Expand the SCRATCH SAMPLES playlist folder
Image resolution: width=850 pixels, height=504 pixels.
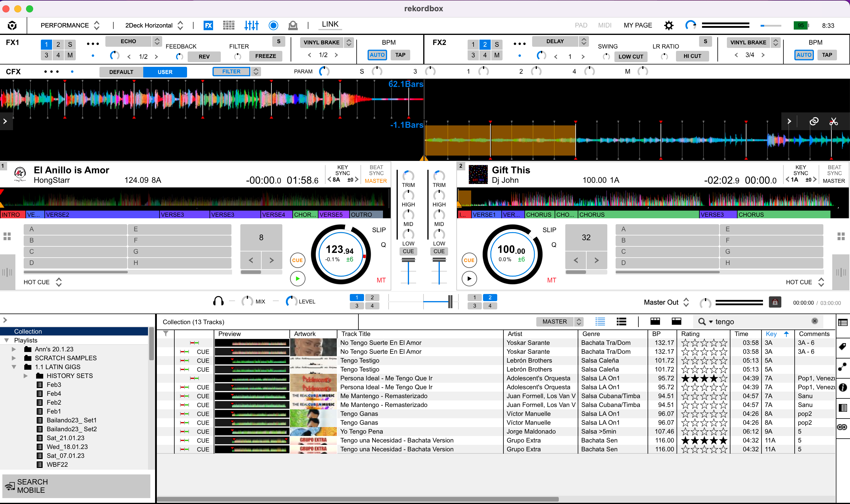coord(14,358)
